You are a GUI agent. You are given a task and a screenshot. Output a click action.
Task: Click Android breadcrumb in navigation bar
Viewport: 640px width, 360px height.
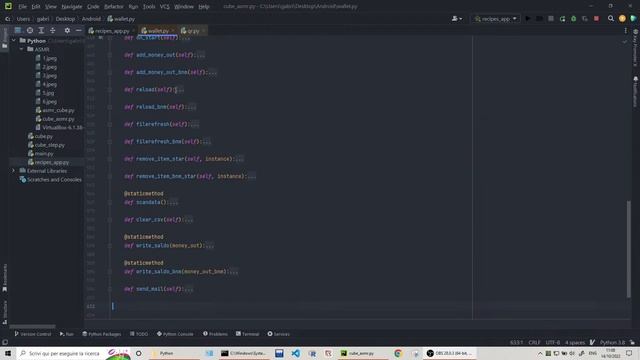pos(91,19)
